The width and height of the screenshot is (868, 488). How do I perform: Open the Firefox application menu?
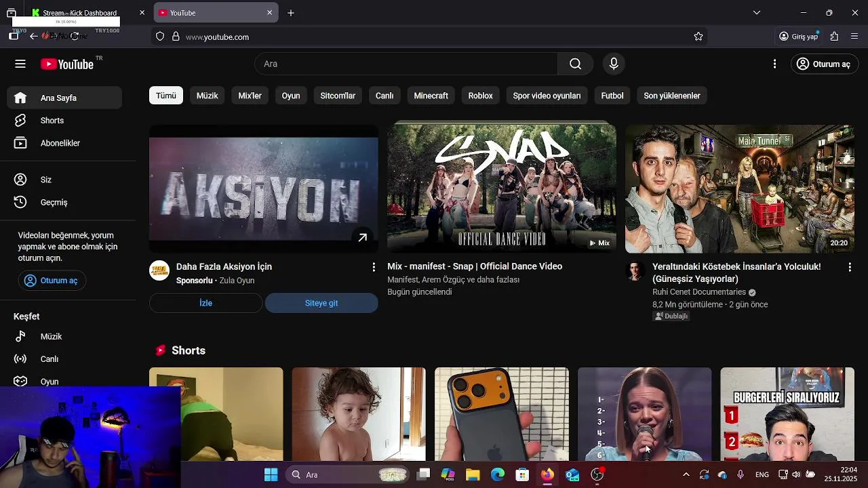click(854, 37)
